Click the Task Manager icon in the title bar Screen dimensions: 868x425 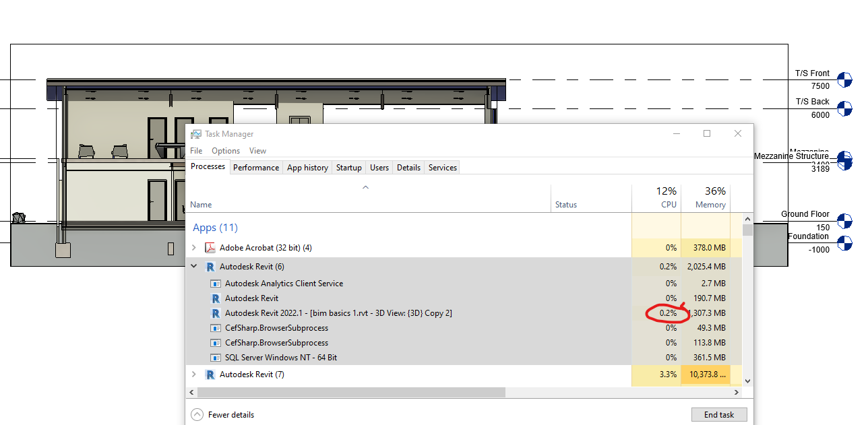click(196, 133)
